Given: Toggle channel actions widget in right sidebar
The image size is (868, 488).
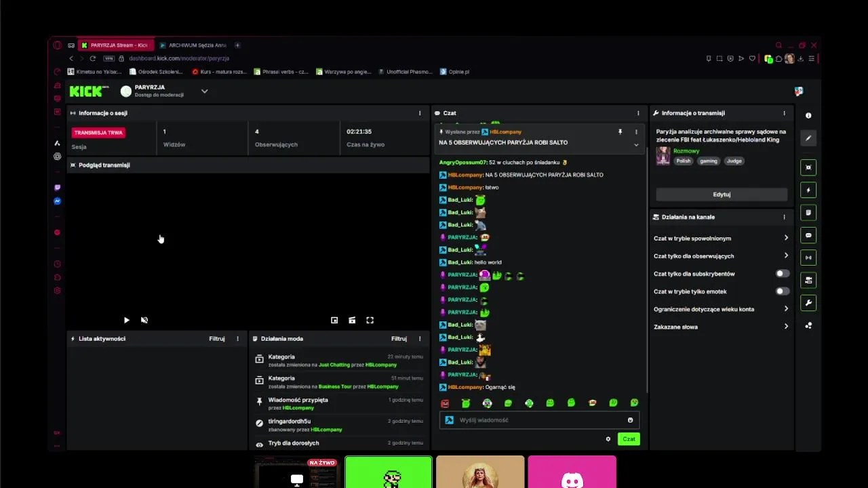Looking at the screenshot, I should click(808, 280).
